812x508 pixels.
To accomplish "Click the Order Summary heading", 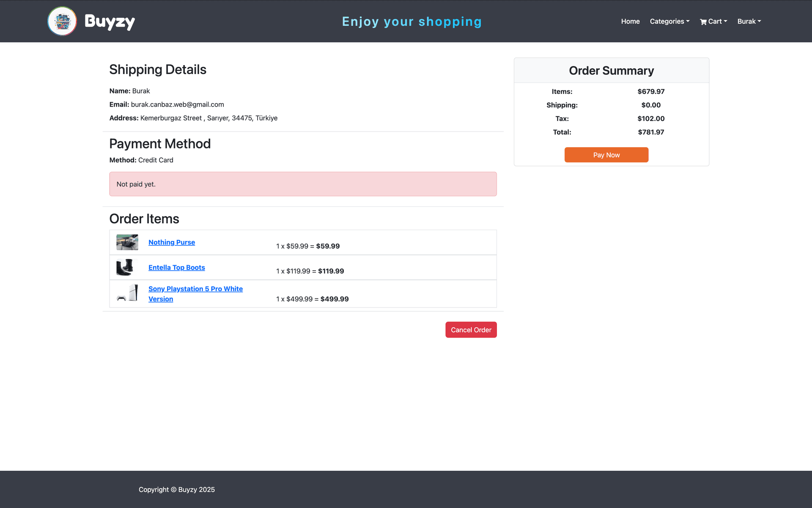I will pyautogui.click(x=611, y=70).
